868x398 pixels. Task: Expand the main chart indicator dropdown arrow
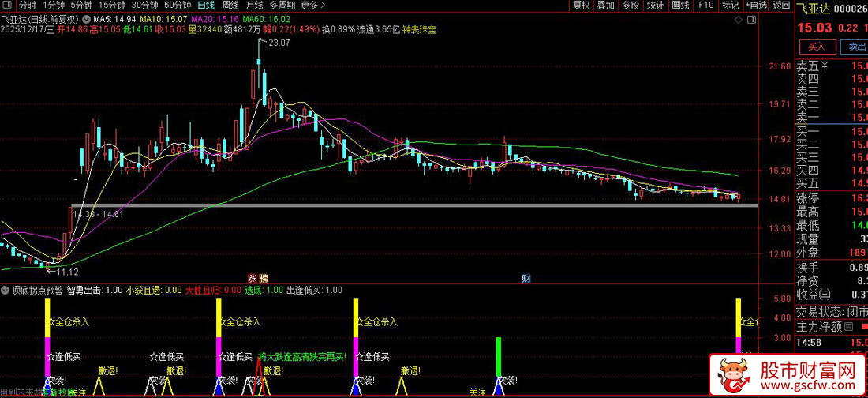click(x=88, y=20)
